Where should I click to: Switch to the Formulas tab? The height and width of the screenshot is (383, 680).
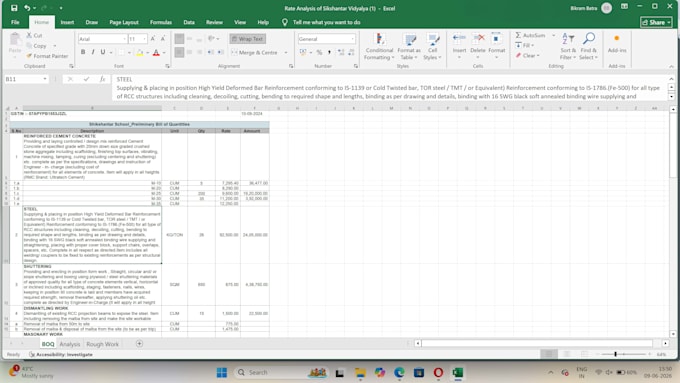[161, 22]
